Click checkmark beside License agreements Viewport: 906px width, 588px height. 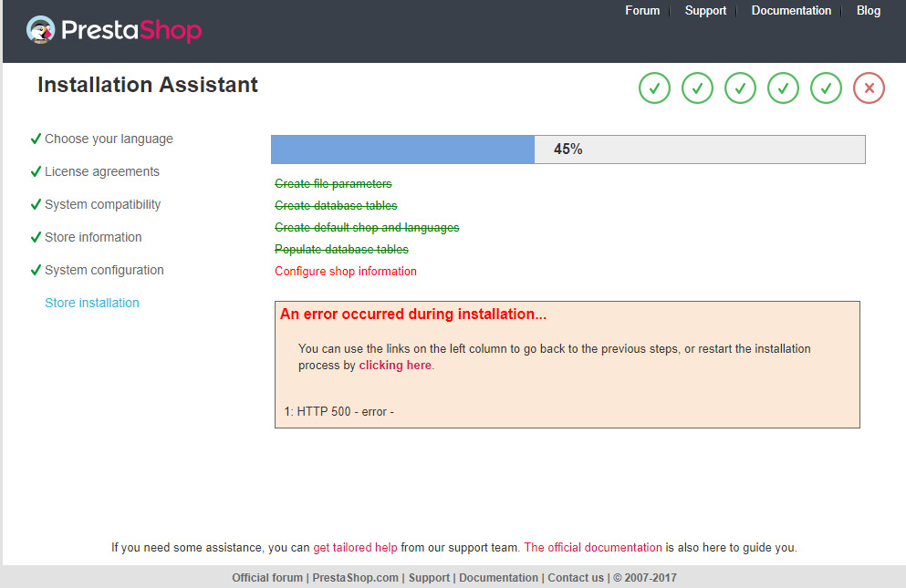point(36,171)
